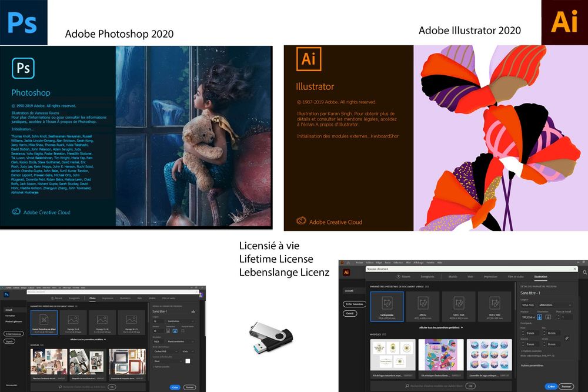Click the Ps app icon in Photoshop's sidebar
The height and width of the screenshot is (392, 588).
pyautogui.click(x=6, y=294)
